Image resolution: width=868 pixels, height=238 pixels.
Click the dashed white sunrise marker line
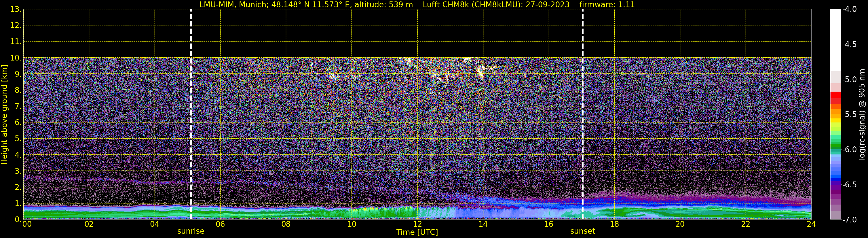click(x=191, y=114)
